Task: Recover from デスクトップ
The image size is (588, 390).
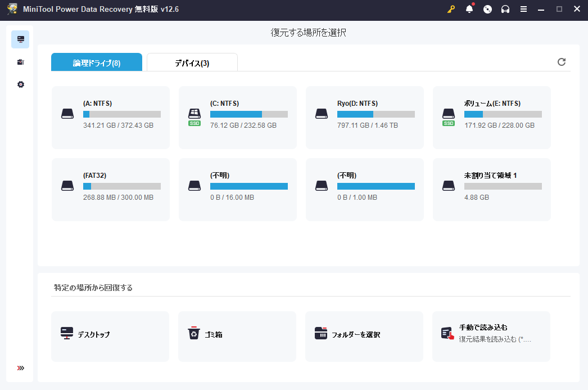Action: pos(110,336)
